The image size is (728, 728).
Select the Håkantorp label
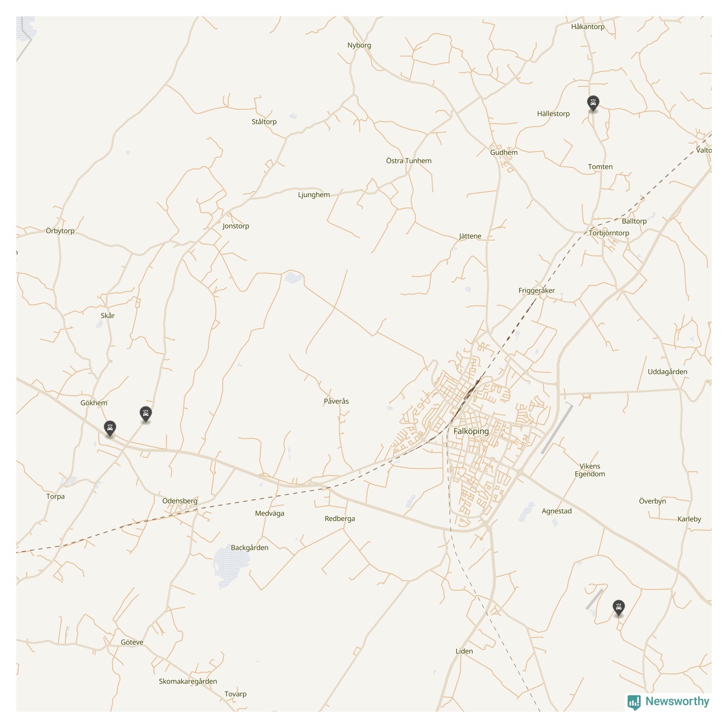[x=588, y=27]
